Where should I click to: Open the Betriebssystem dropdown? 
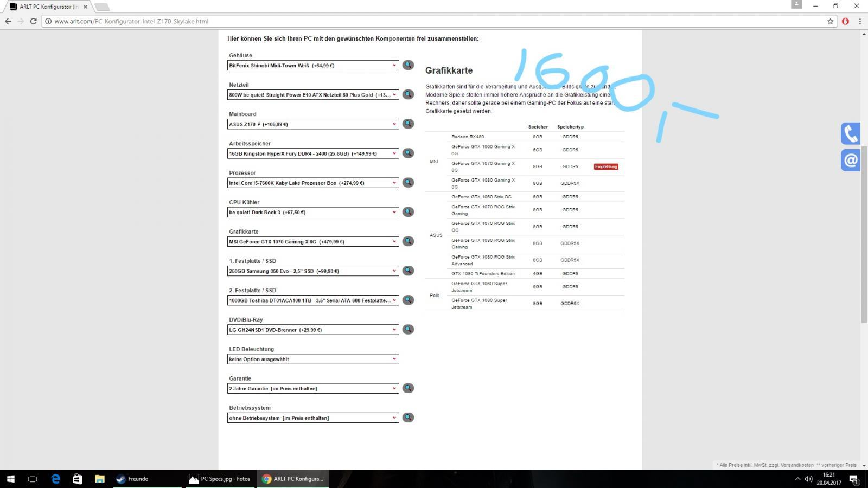pyautogui.click(x=313, y=418)
